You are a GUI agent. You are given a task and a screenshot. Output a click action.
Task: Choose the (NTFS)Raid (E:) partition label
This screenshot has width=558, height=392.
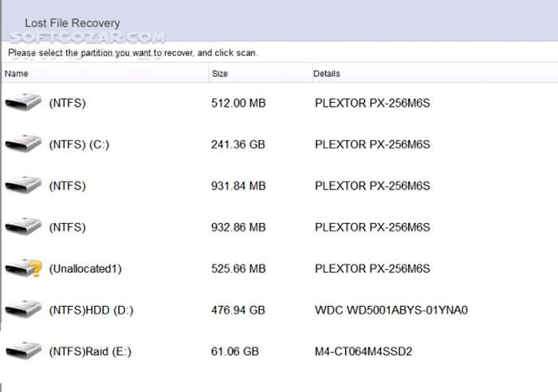click(x=91, y=351)
